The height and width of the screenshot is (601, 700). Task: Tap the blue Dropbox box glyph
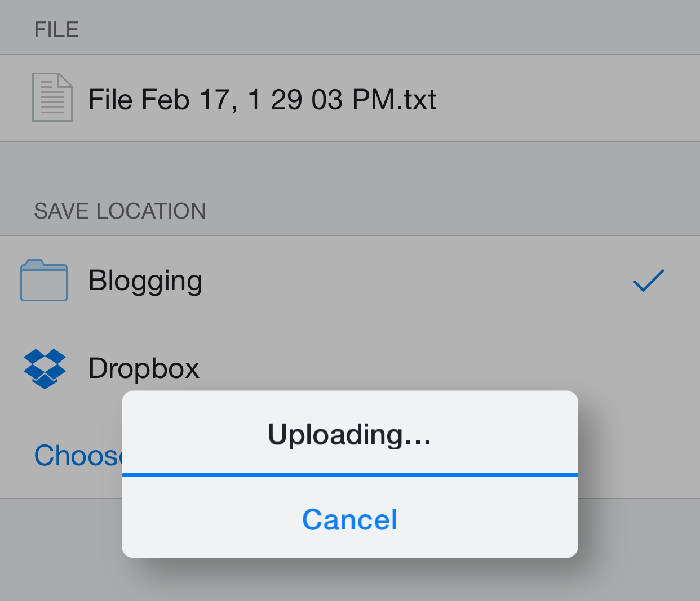(x=45, y=369)
